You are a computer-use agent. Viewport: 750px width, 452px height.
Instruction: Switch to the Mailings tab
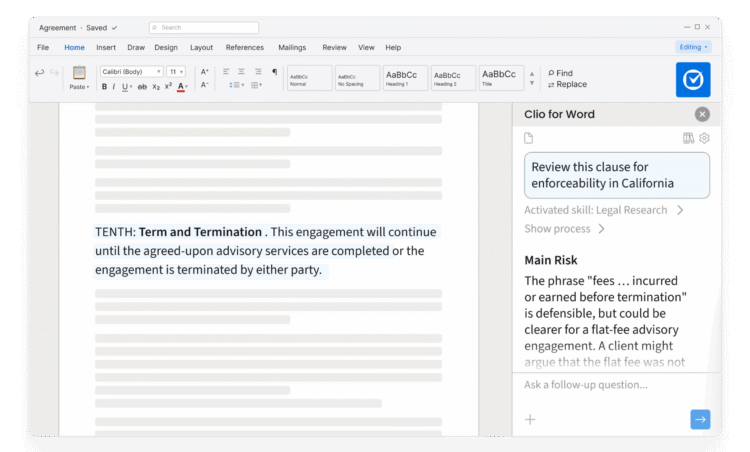pos(292,47)
